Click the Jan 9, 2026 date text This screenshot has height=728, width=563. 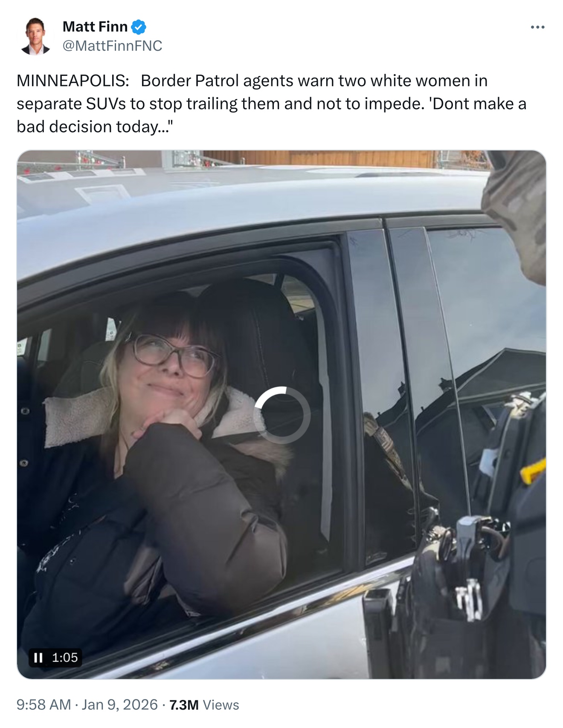(x=119, y=705)
